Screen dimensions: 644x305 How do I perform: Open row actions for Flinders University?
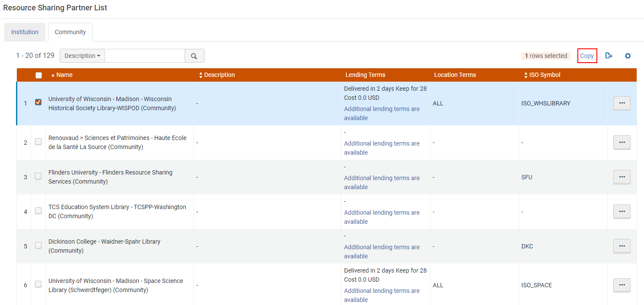(622, 177)
